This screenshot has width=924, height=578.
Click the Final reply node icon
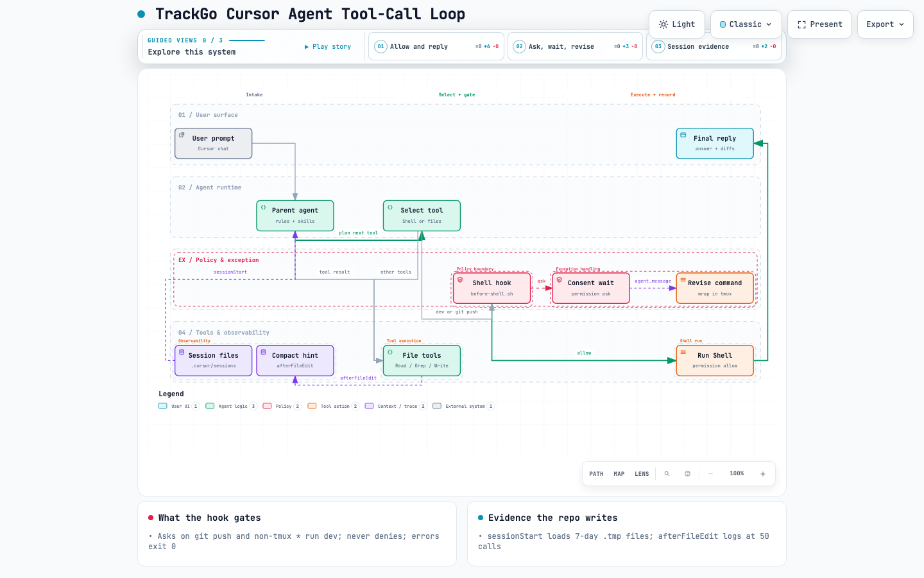tap(683, 135)
